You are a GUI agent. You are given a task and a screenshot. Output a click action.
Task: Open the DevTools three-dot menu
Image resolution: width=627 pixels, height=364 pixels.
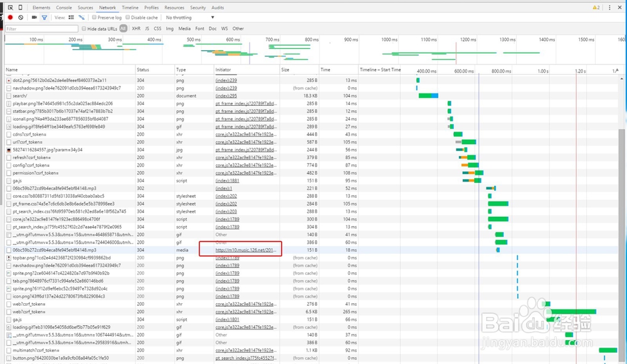coord(609,8)
